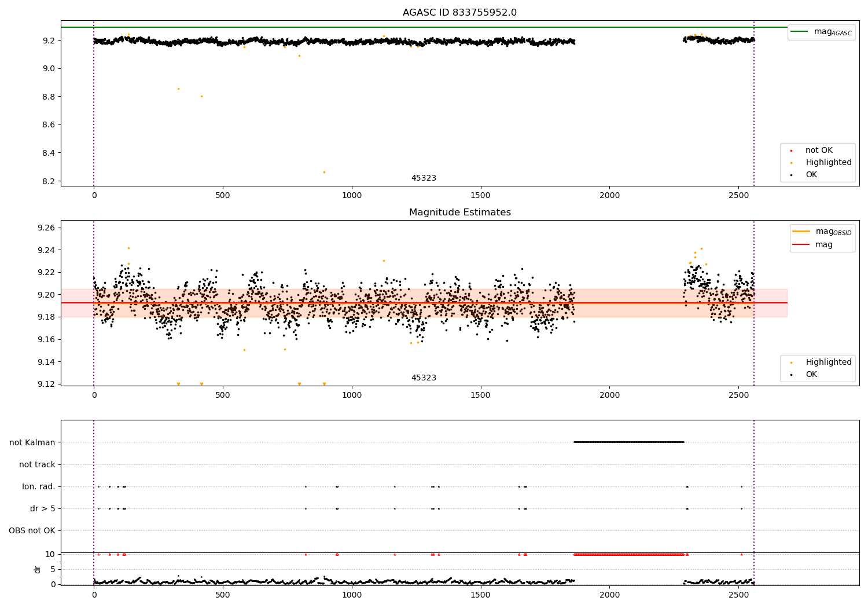Click x-axis tick '2500' under bottom dr plot
Viewport: 868px width, 608px height.
click(738, 595)
